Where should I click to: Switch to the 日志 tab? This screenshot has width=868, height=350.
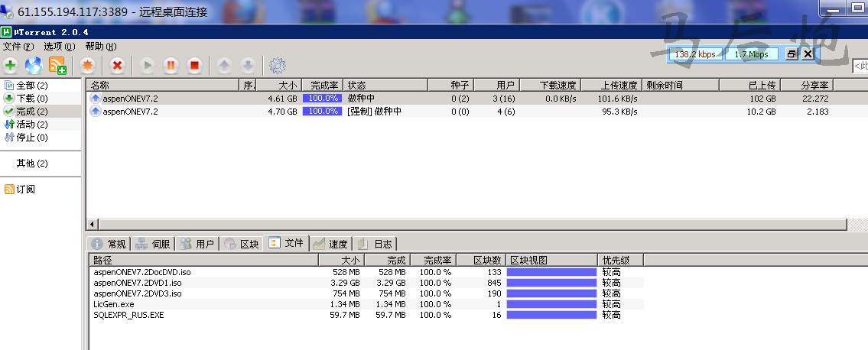[x=375, y=244]
